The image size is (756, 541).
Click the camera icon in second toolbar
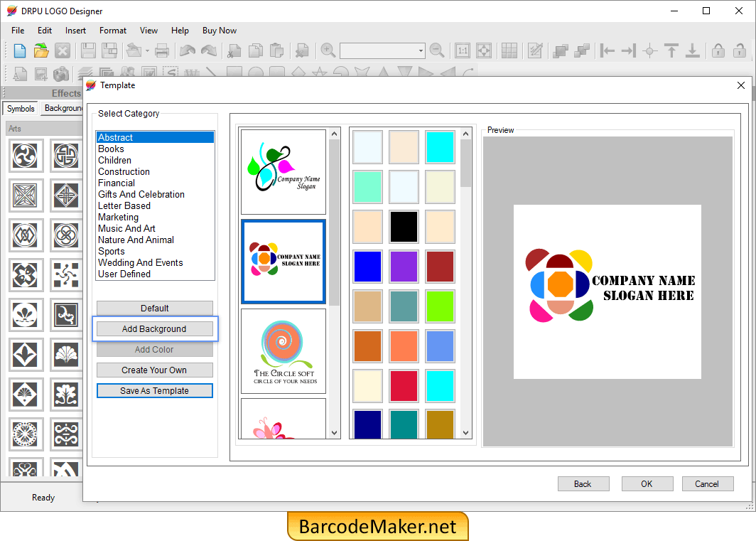61,73
